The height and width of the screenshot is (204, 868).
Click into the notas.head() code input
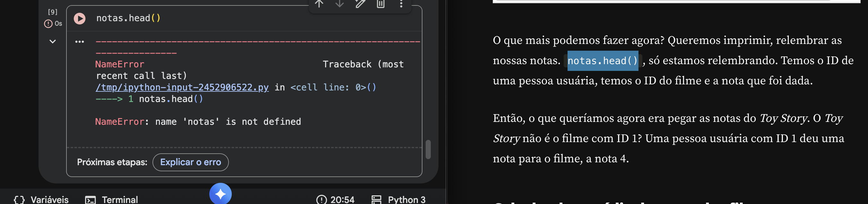click(256, 18)
